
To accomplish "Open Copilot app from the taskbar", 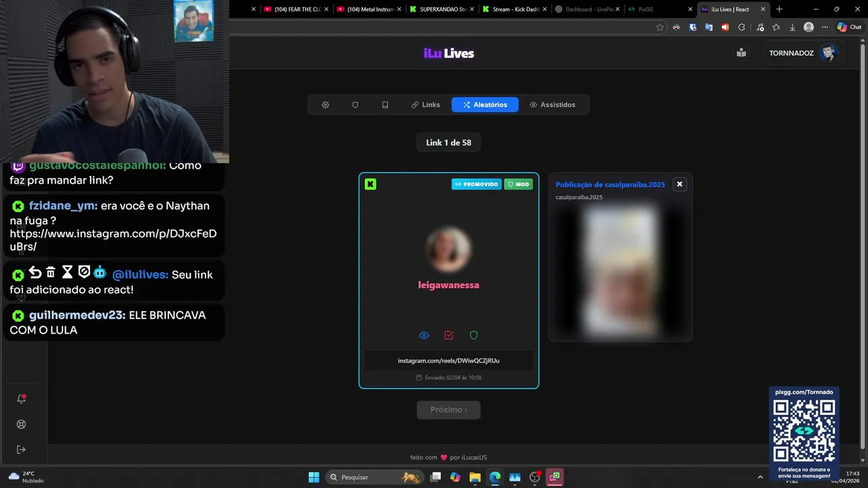I will (x=455, y=477).
